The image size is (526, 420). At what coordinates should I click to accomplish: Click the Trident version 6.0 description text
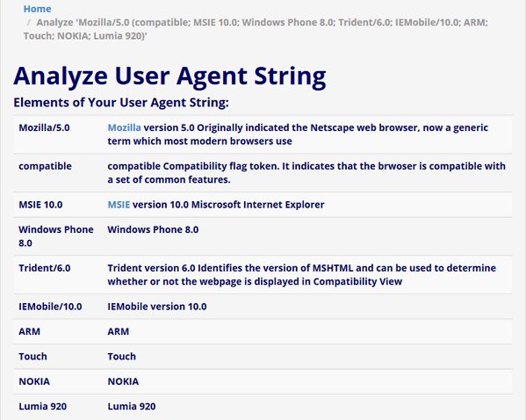tap(301, 275)
